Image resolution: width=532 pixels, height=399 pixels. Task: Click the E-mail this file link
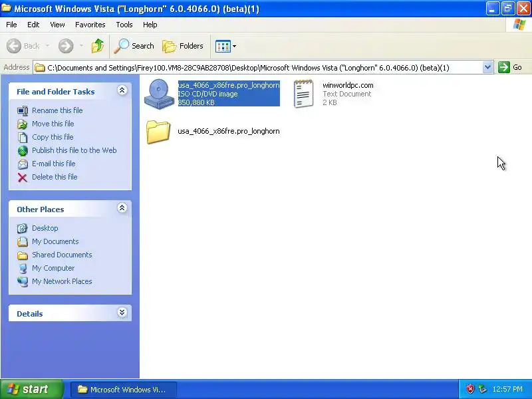[x=54, y=164]
